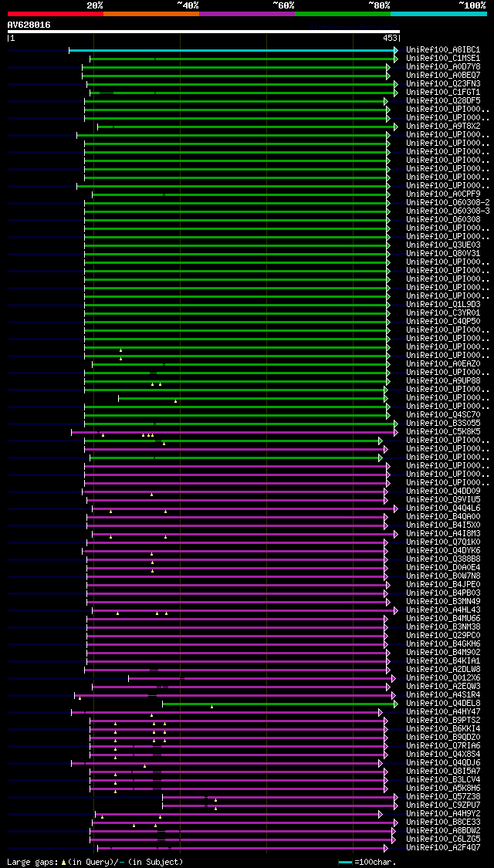Open UniRef100_C5K8K5 entry
This screenshot has width=494, height=868.
click(443, 432)
